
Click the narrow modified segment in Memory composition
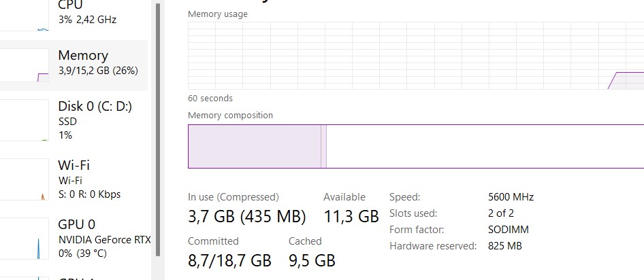coord(324,146)
